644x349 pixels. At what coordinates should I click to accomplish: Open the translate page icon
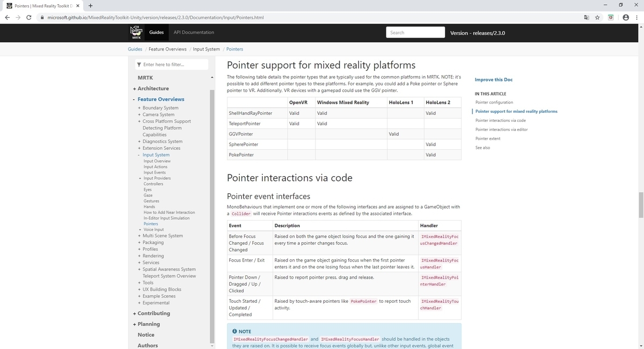(586, 17)
